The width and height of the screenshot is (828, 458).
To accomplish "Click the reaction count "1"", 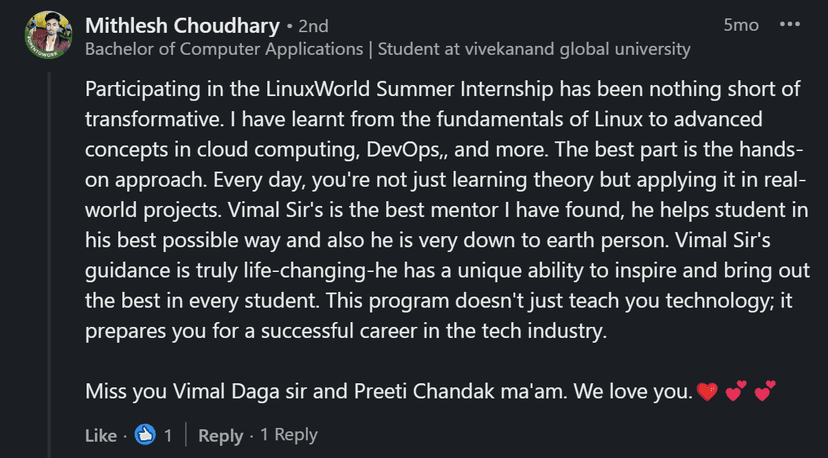I will (x=169, y=435).
